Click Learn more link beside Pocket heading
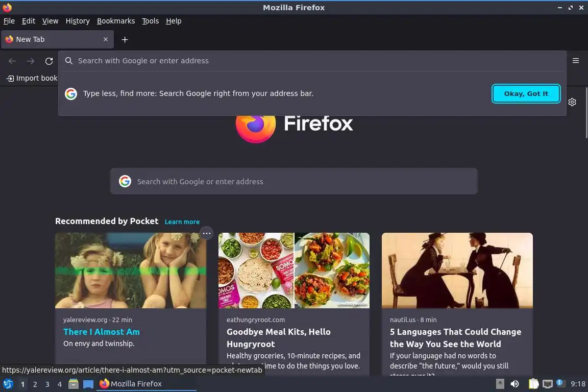This screenshot has height=392, width=588. (x=182, y=222)
